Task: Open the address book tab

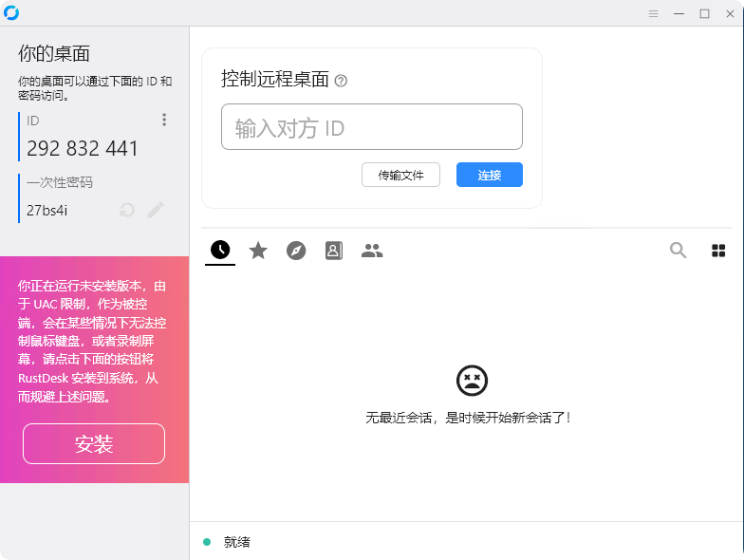Action: coord(334,251)
